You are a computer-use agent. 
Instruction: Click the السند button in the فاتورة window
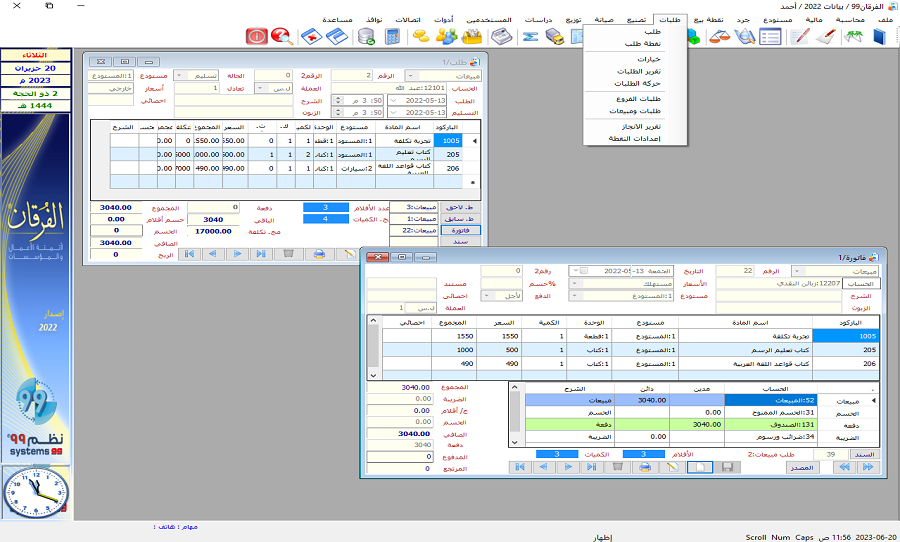point(864,454)
